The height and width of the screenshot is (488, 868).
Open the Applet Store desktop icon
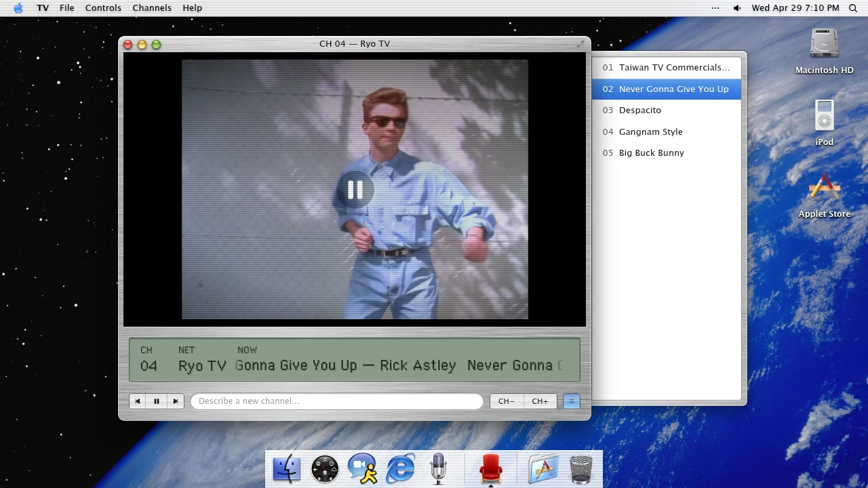[825, 196]
